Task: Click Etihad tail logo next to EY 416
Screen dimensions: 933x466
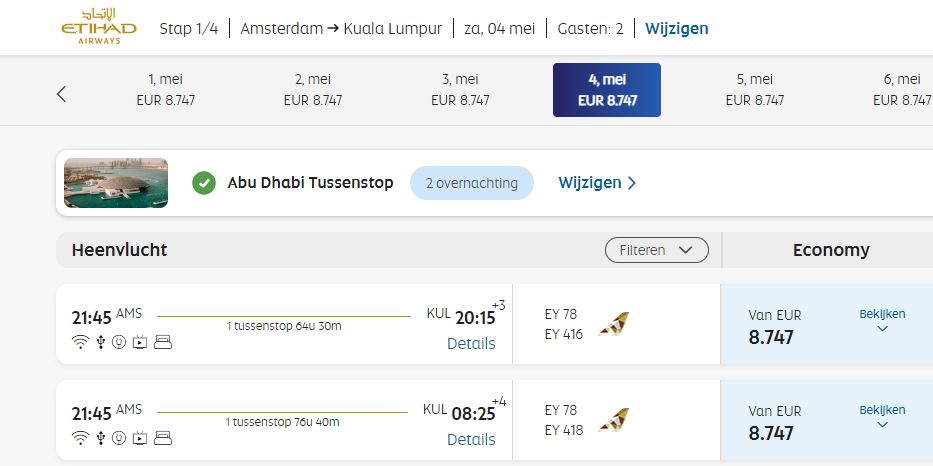Action: click(x=613, y=324)
